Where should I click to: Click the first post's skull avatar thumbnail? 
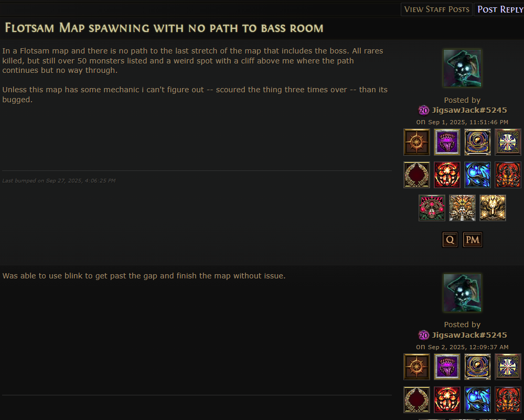[x=462, y=68]
